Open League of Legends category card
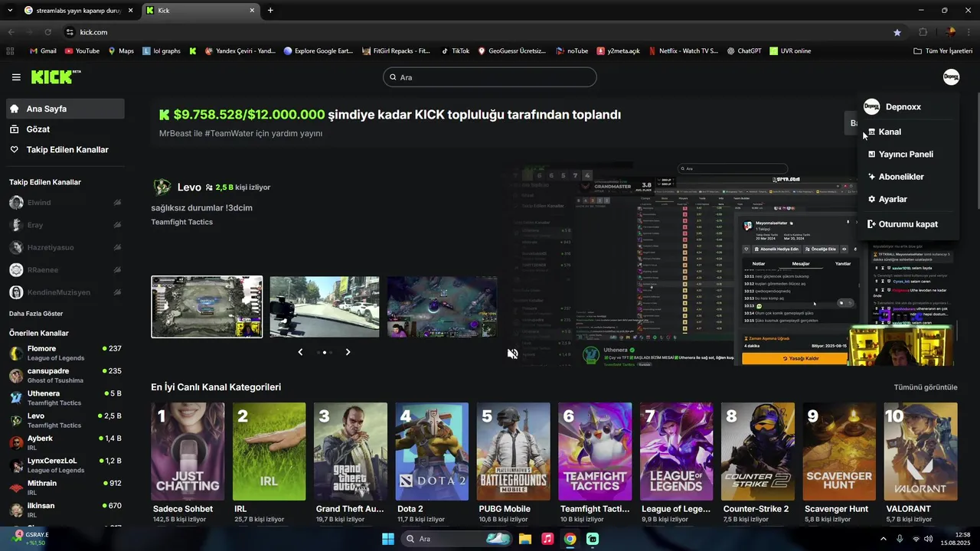The width and height of the screenshot is (980, 551). [677, 452]
